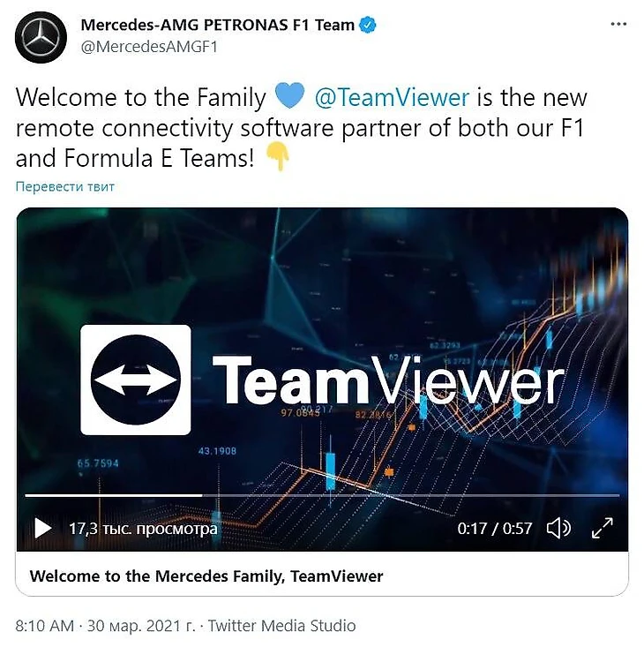Click the 17,3 тыс. просмотра view count
644x647 pixels.
coord(143,529)
